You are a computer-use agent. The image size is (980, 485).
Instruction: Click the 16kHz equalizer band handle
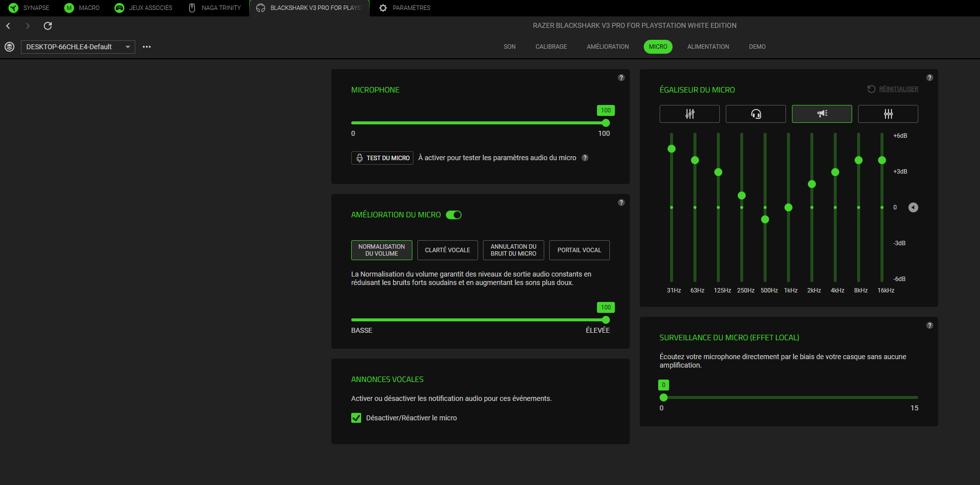pyautogui.click(x=882, y=160)
